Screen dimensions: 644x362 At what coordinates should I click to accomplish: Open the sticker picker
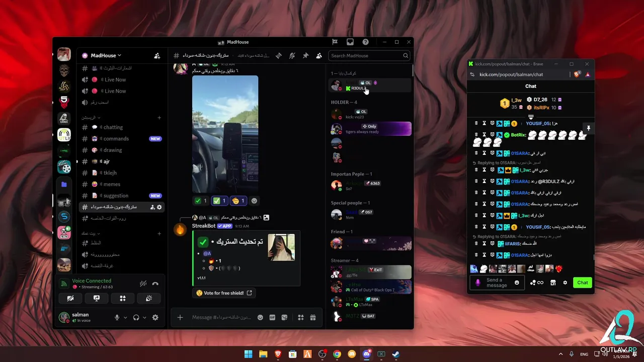click(x=284, y=317)
